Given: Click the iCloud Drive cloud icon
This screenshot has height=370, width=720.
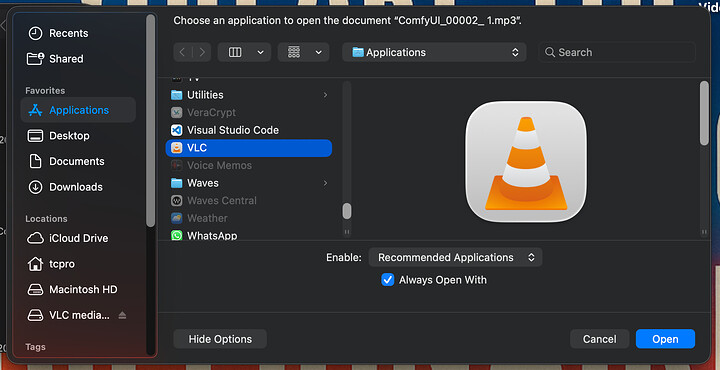Looking at the screenshot, I should (35, 238).
